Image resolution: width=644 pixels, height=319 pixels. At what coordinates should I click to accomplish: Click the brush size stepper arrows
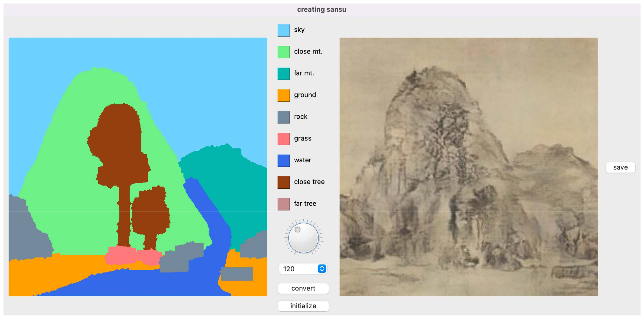pos(322,269)
